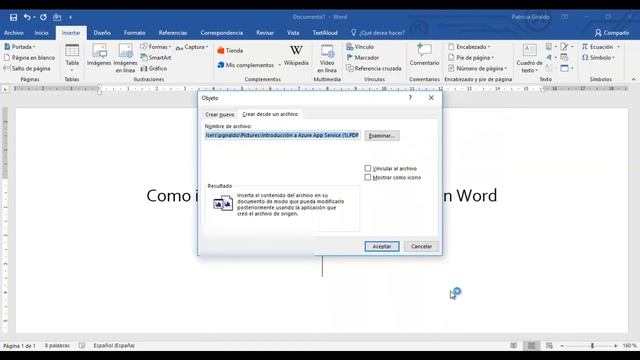Collapse the ribbon with the chevron
This screenshot has height=360, width=640.
point(633,80)
